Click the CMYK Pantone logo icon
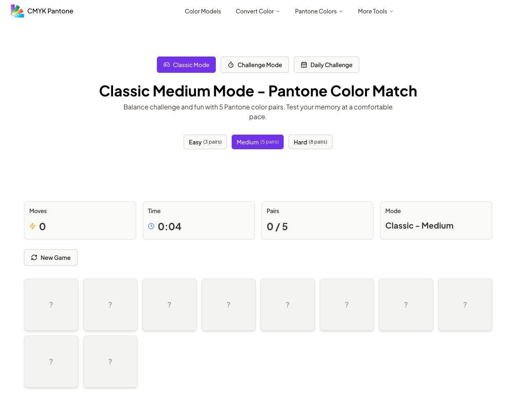Viewport: 532px width, 401px height. (17, 11)
